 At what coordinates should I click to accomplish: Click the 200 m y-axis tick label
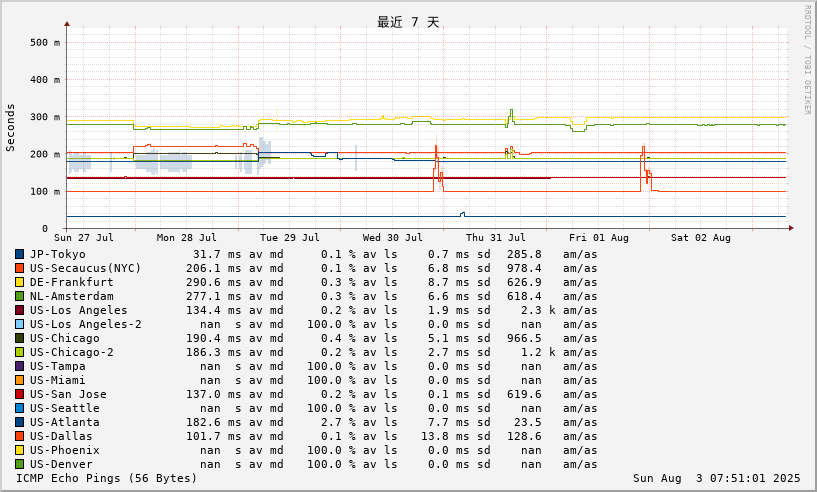coord(44,154)
